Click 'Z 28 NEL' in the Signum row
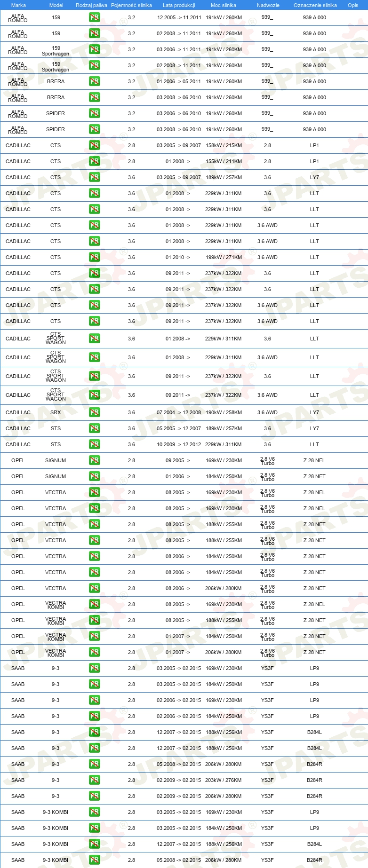 click(314, 460)
